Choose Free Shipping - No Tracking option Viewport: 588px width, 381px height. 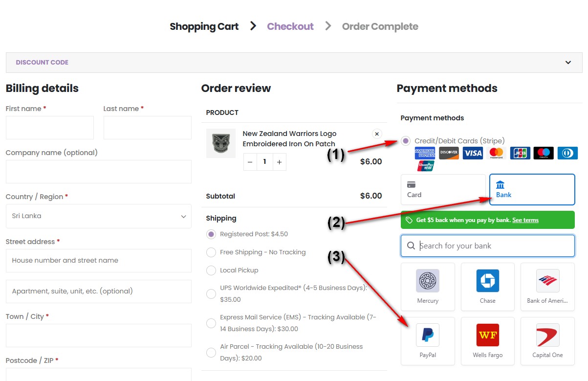pos(211,252)
